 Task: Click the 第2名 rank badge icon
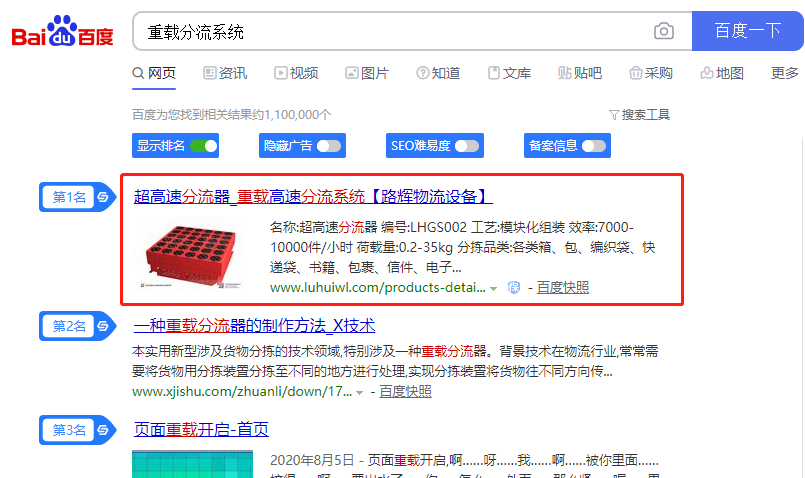pyautogui.click(x=78, y=326)
